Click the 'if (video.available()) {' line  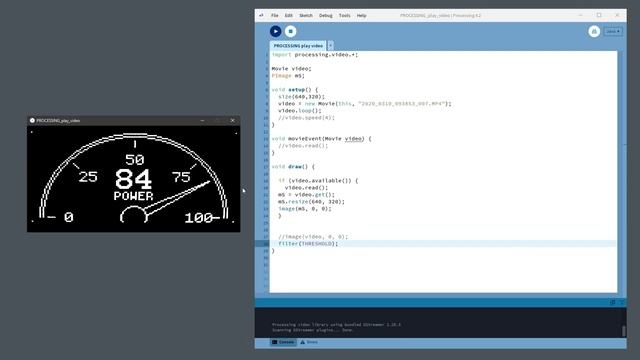click(x=318, y=180)
